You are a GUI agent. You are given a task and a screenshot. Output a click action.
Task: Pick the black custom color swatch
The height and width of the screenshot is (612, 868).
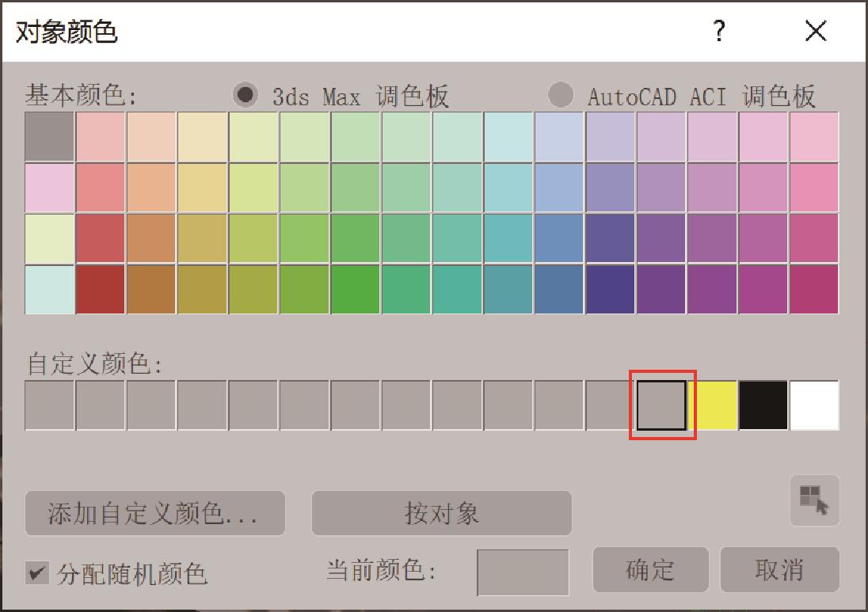[x=763, y=405]
